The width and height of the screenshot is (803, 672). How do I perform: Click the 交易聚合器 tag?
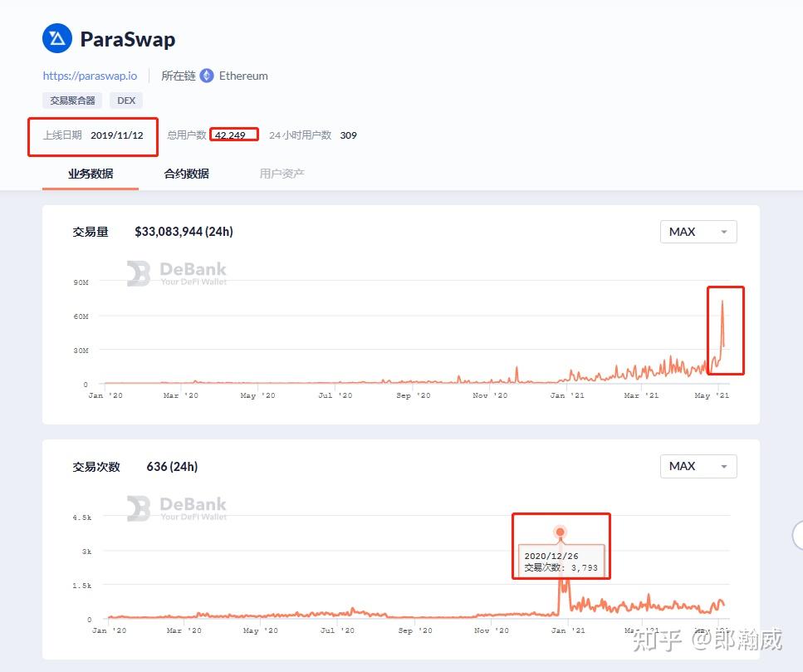tap(72, 101)
